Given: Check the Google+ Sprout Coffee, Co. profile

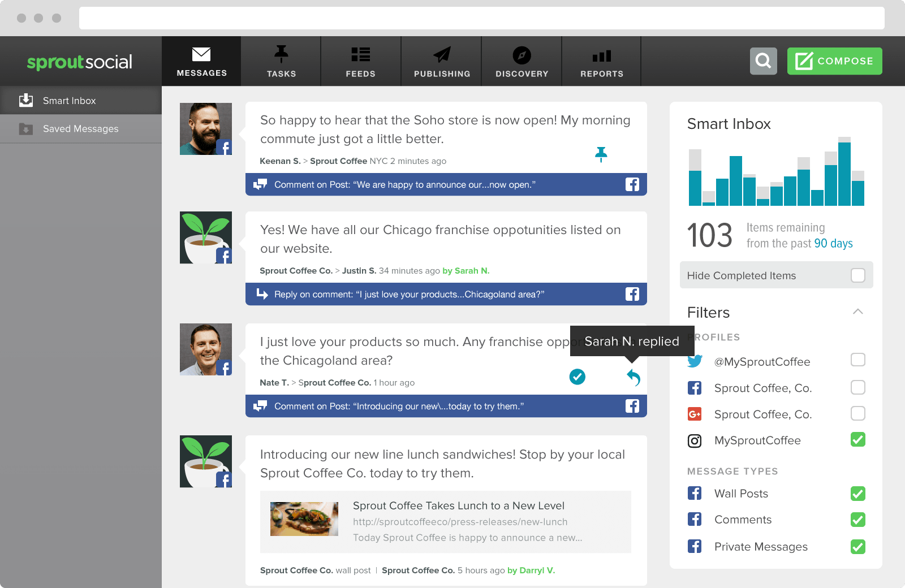Looking at the screenshot, I should click(x=858, y=413).
